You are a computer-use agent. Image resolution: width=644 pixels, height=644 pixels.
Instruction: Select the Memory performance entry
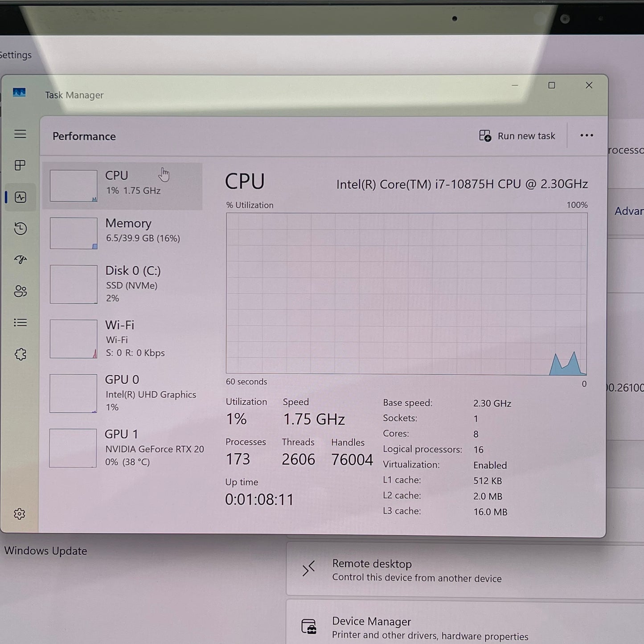click(123, 233)
